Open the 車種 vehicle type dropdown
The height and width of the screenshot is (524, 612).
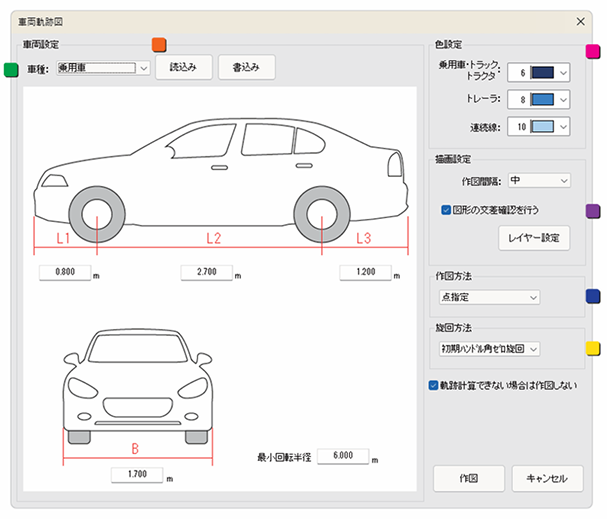pos(103,68)
